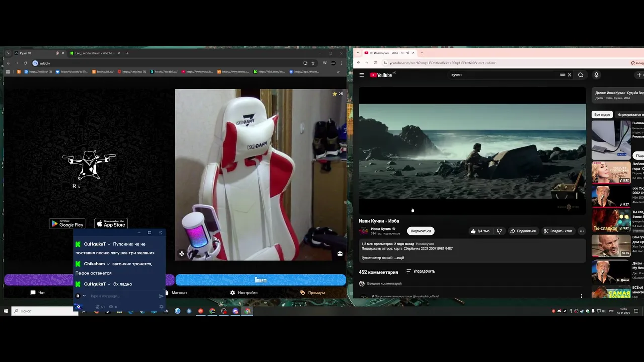Open the taskbar clock showing 10:34
This screenshot has width=644, height=362.
pyautogui.click(x=624, y=311)
